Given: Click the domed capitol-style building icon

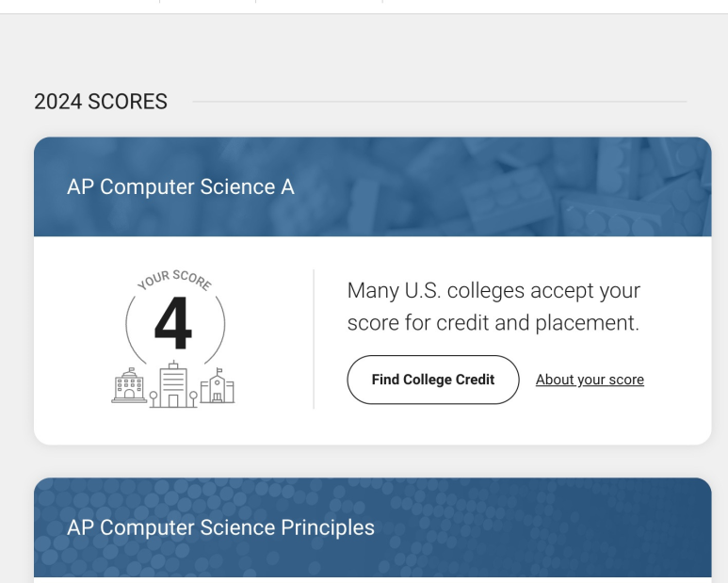Looking at the screenshot, I should point(129,385).
